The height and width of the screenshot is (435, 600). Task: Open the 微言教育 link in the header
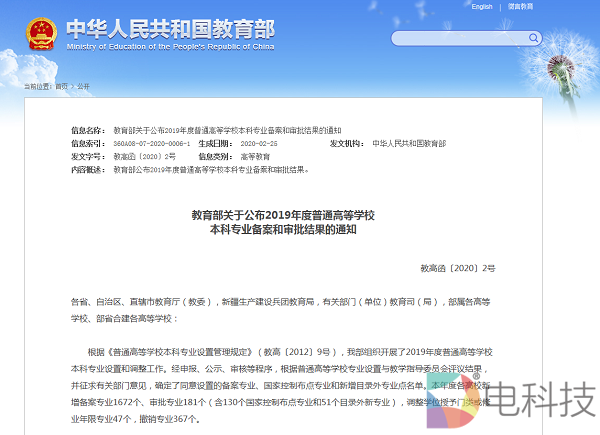click(x=520, y=7)
